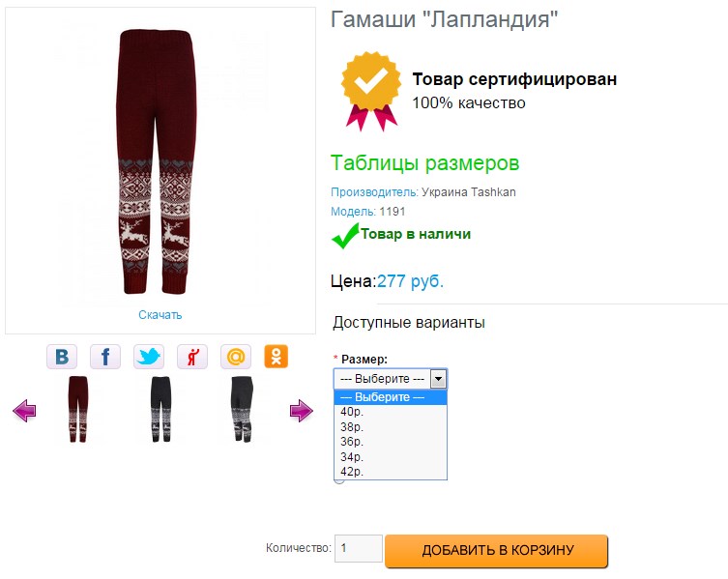Share on Odnoklassniki orange icon
The height and width of the screenshot is (579, 728).
(x=277, y=357)
